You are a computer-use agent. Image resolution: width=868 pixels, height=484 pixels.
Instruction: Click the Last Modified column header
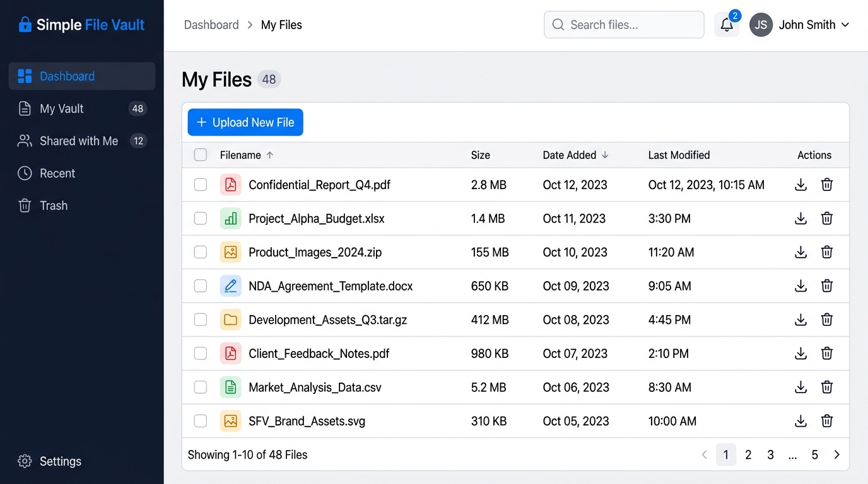[679, 155]
